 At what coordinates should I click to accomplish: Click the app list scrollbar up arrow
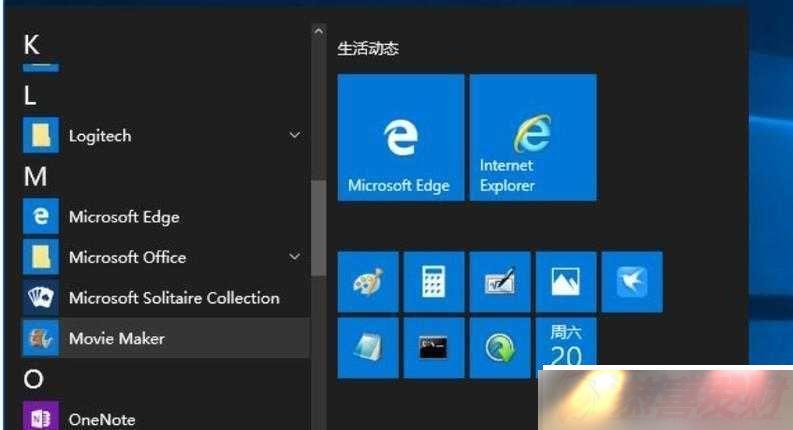tap(319, 31)
